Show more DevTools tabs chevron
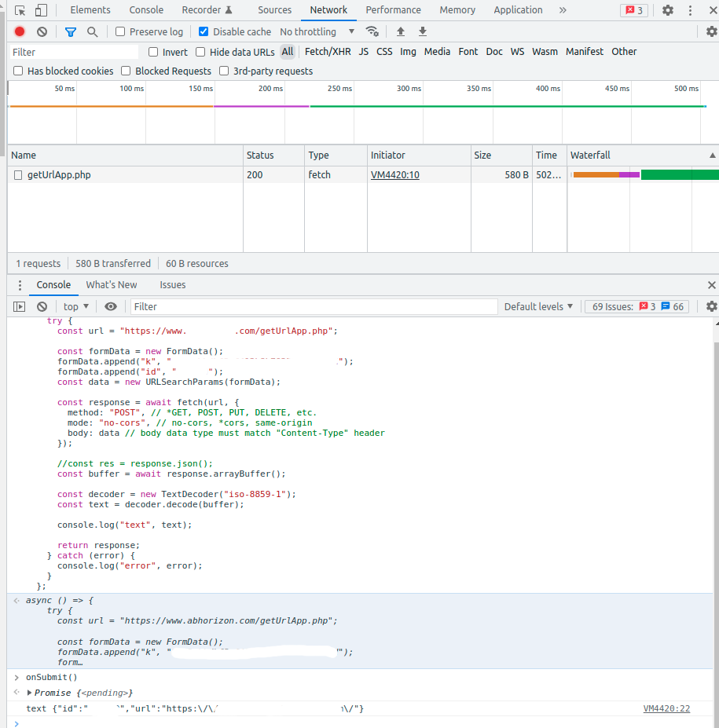719x728 pixels. tap(563, 10)
